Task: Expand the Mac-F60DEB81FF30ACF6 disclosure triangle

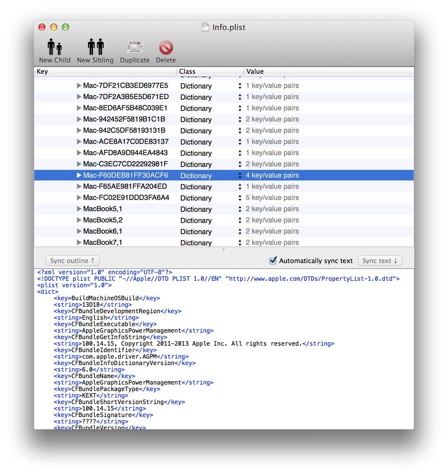Action: 79,175
